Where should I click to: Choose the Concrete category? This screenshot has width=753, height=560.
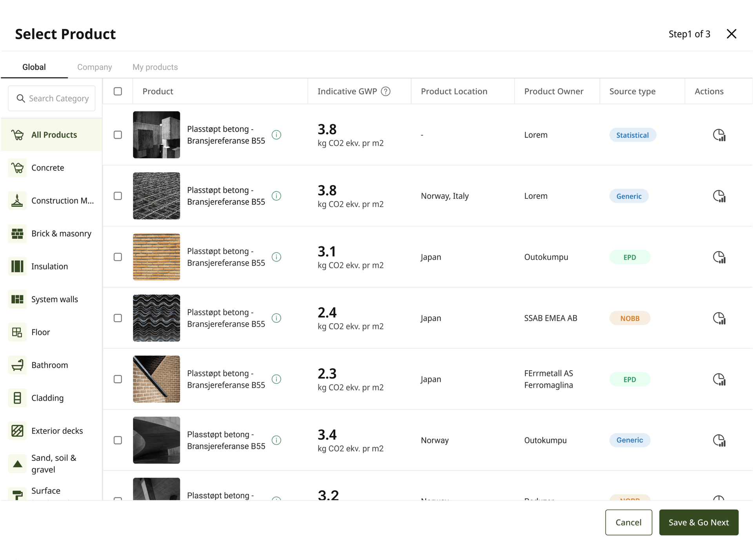(51, 168)
